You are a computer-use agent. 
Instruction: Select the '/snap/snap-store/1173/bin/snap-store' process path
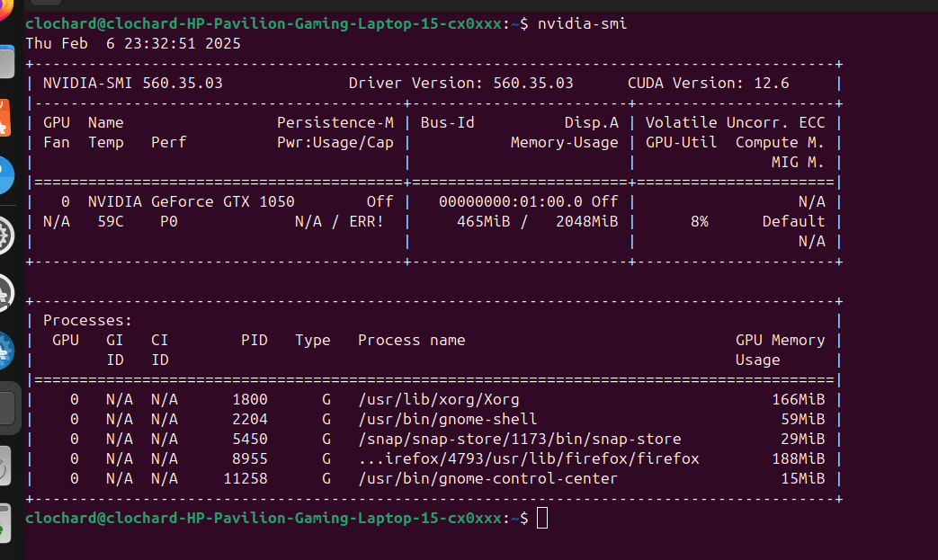(x=519, y=439)
